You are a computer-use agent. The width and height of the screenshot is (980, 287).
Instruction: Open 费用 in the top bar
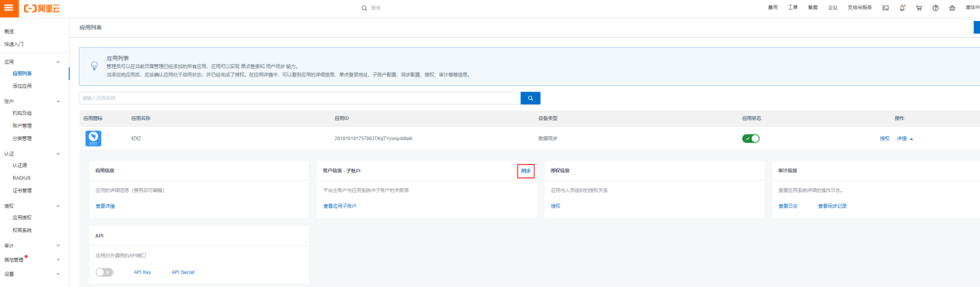(x=772, y=8)
